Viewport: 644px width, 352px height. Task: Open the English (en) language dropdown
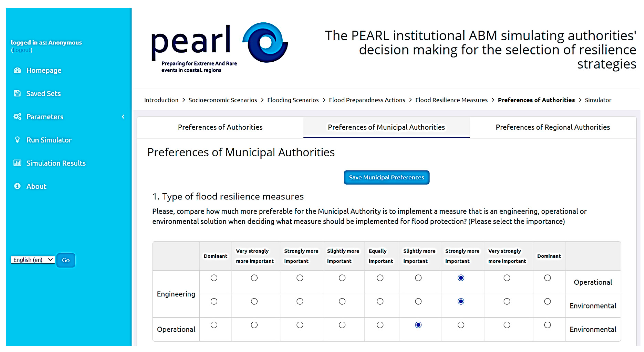coord(33,260)
